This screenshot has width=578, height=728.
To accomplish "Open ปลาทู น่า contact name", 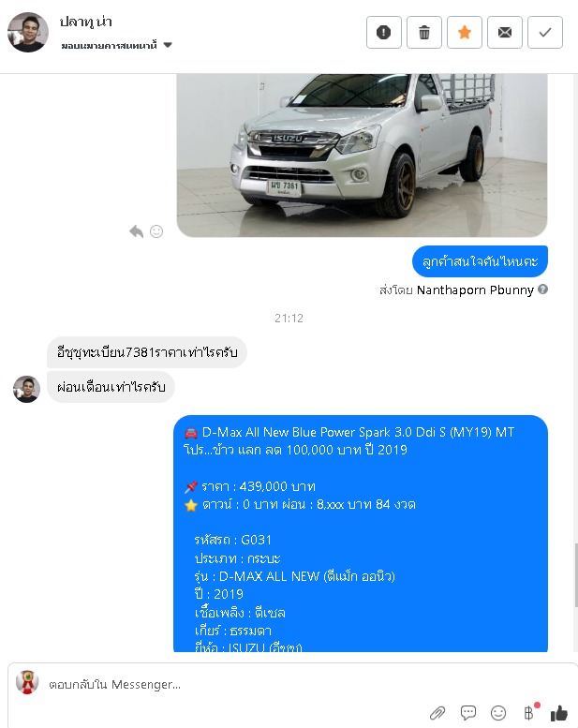I will point(85,22).
